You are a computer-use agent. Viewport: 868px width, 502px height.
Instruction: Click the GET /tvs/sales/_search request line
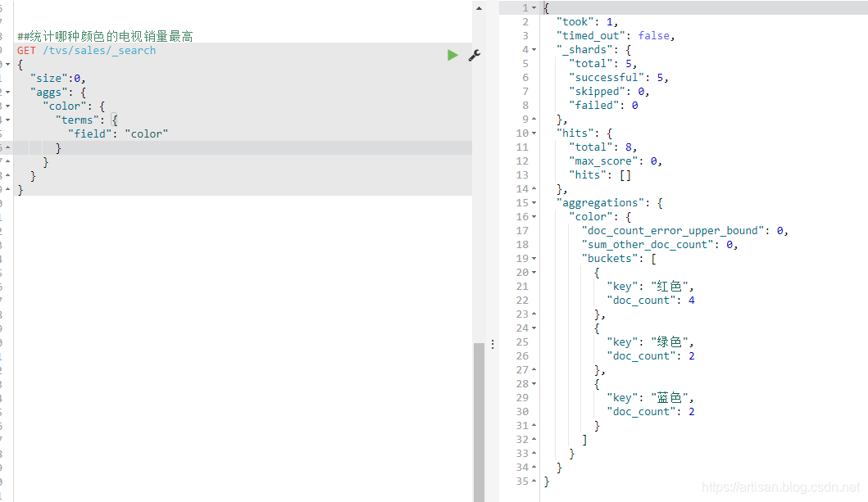86,51
